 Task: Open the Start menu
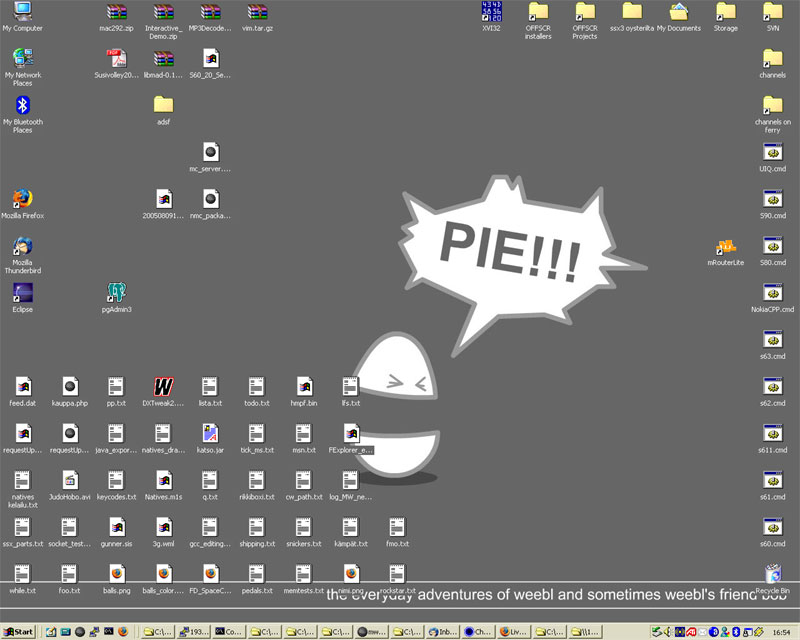pos(19,632)
